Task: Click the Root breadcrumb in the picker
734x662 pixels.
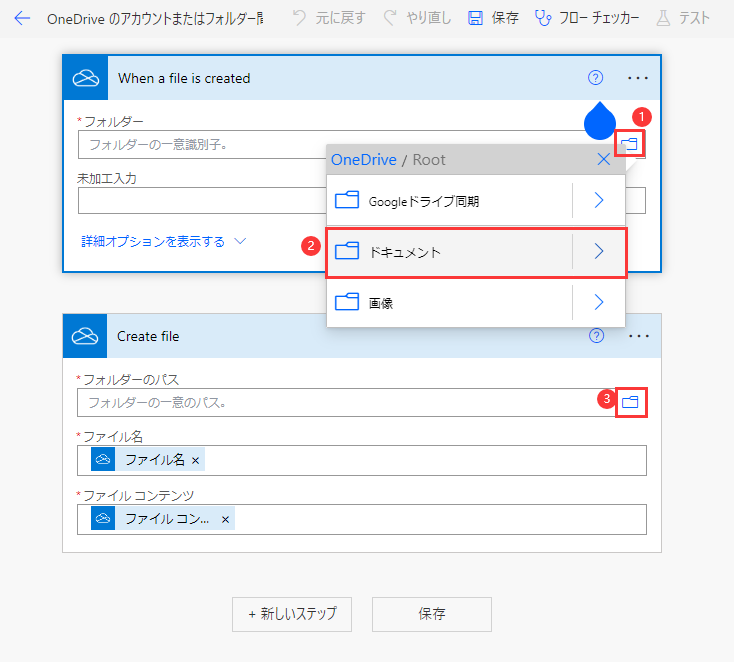Action: click(429, 160)
